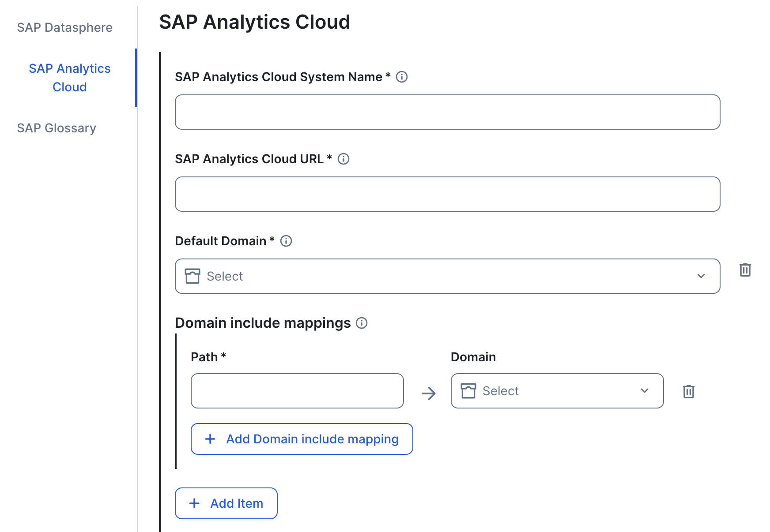This screenshot has width=770, height=532.
Task: Expand the Default Domain dropdown chevron
Action: coord(701,276)
